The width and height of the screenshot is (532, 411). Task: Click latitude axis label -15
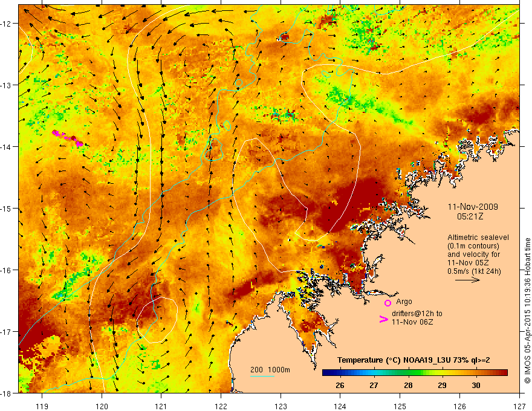(7, 208)
